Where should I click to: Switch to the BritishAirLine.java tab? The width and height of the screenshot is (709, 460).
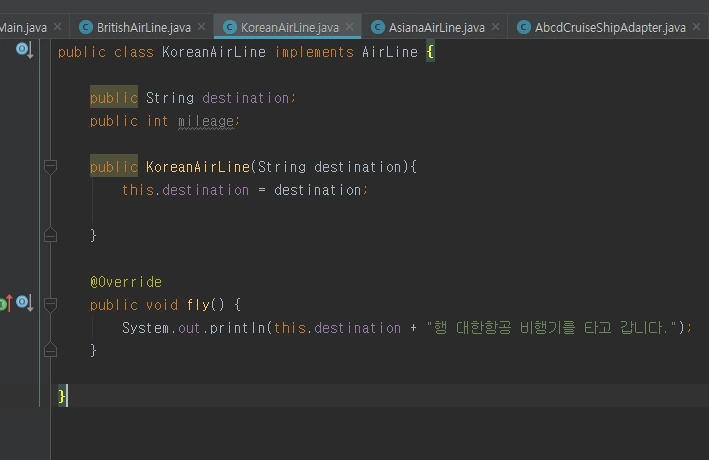pos(143,28)
